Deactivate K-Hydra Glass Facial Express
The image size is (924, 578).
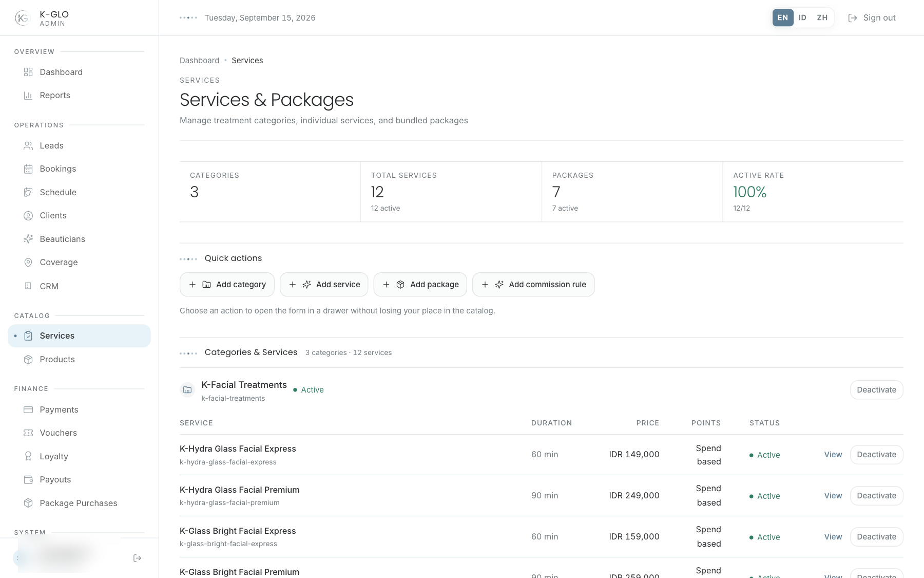(x=876, y=455)
